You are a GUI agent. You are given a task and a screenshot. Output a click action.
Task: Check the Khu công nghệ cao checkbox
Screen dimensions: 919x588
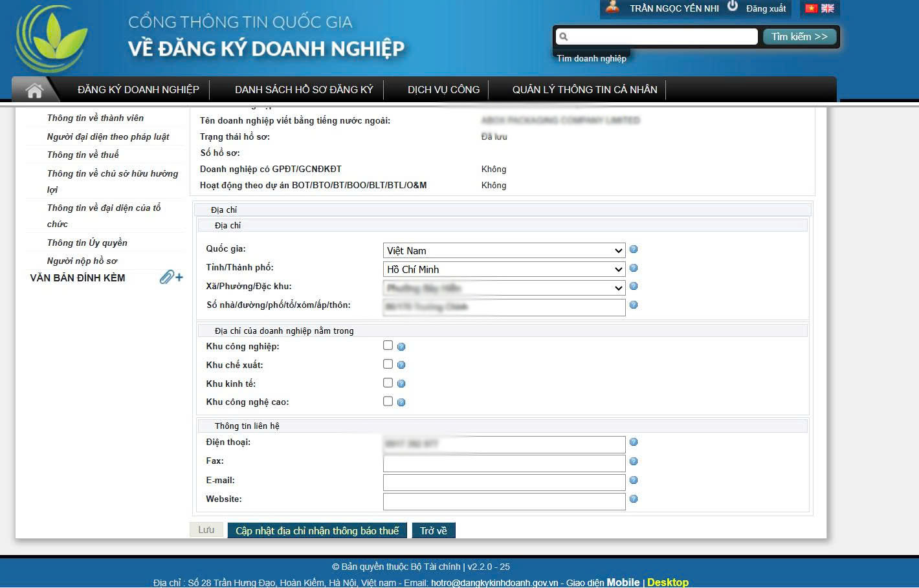click(x=388, y=401)
